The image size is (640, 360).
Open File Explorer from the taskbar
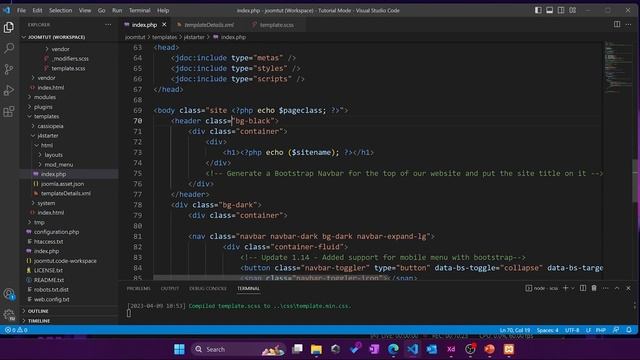click(x=316, y=349)
